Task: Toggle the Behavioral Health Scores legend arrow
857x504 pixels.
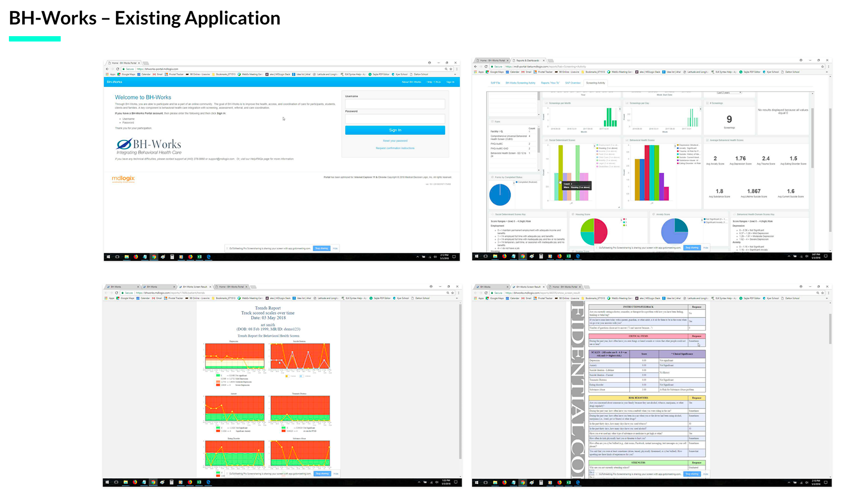Action: pyautogui.click(x=674, y=146)
